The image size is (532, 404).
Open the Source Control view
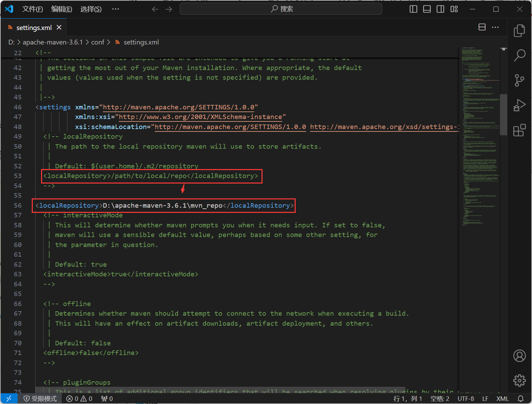click(x=519, y=80)
